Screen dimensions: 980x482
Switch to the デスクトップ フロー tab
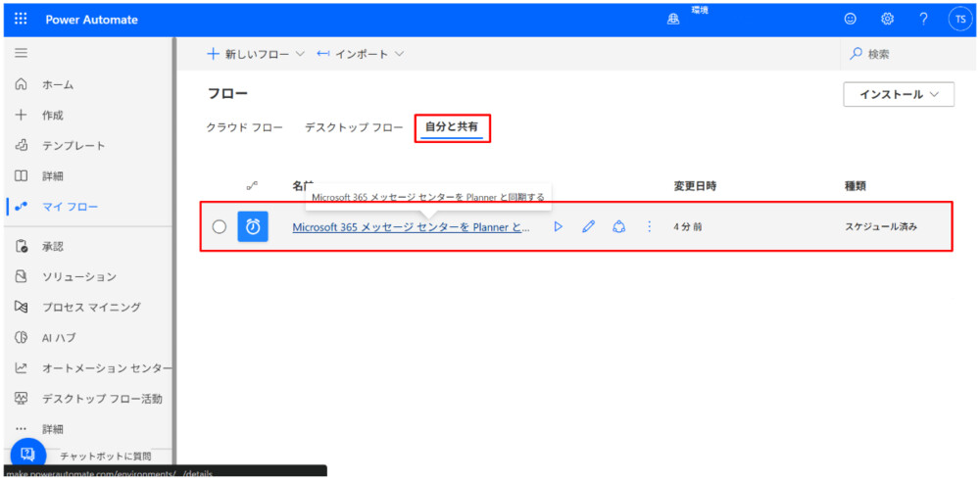pos(354,127)
